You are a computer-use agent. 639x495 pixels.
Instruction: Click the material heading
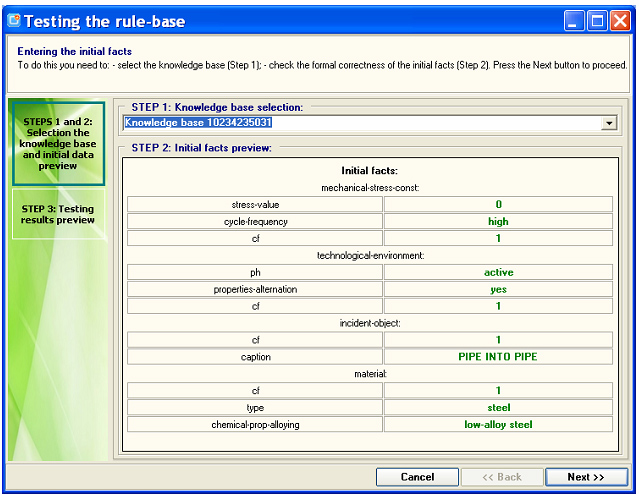[370, 374]
